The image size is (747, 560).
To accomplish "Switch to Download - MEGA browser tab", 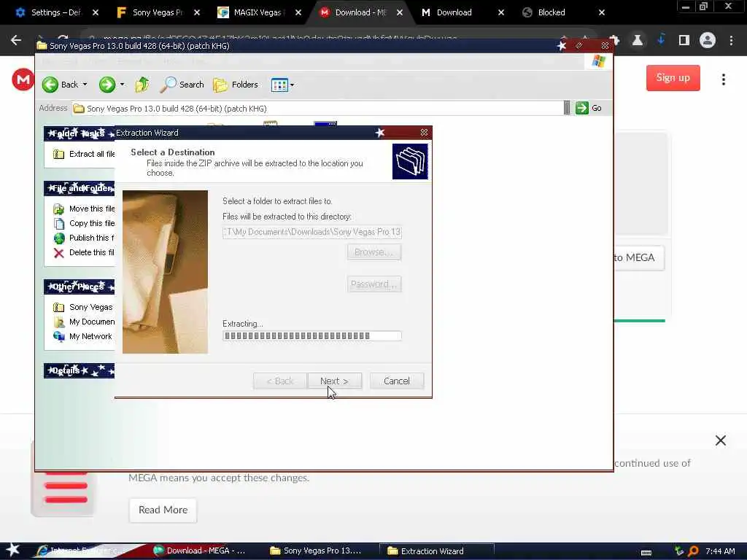I will (360, 12).
